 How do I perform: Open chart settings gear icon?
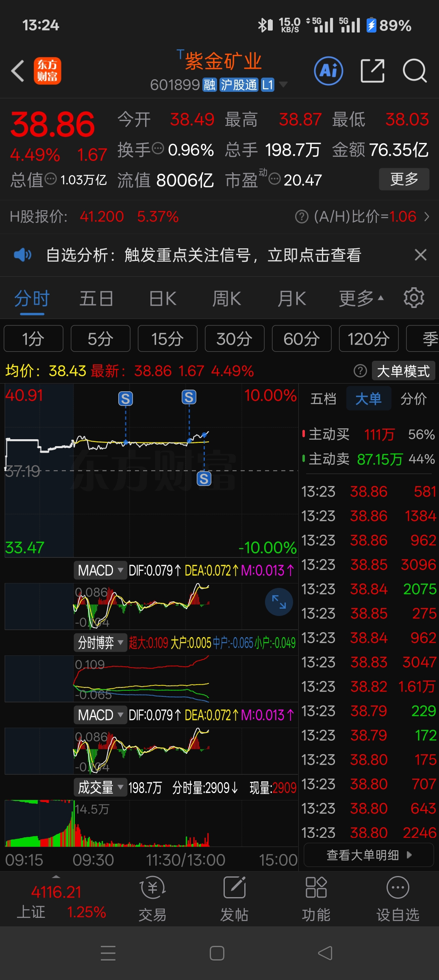pos(414,298)
